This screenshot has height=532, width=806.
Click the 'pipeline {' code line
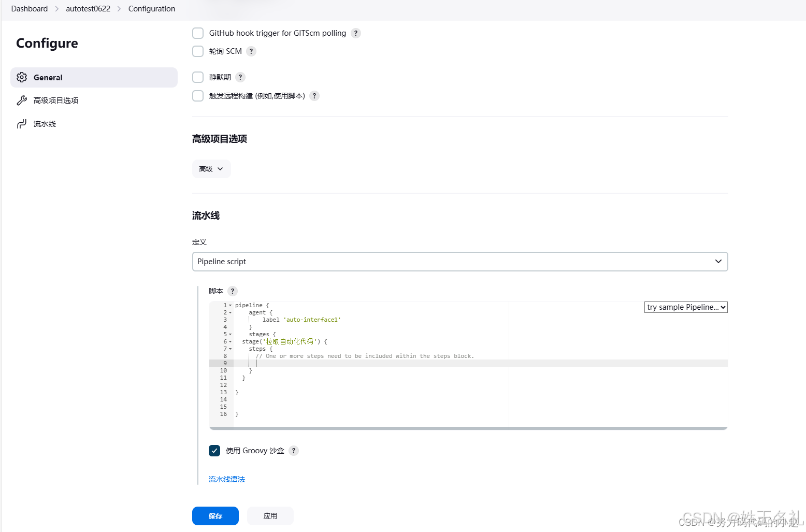tap(252, 306)
